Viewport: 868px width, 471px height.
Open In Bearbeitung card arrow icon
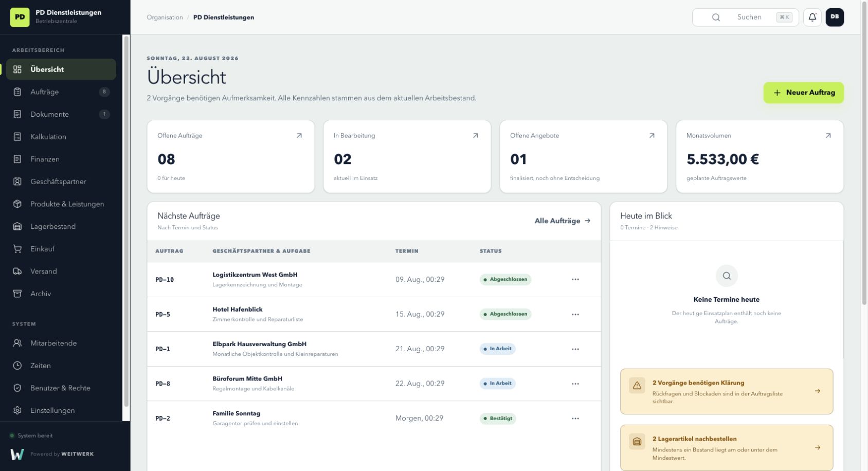pyautogui.click(x=476, y=136)
